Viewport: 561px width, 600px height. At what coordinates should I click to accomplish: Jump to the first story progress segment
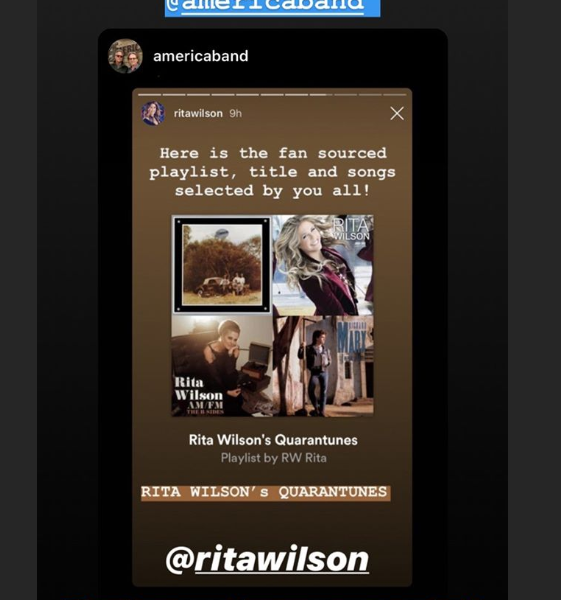[149, 95]
